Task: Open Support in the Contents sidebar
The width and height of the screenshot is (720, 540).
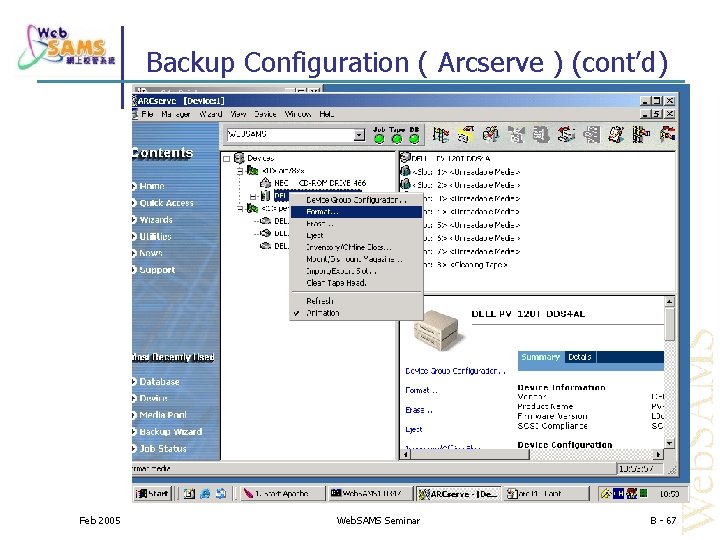Action: (157, 270)
